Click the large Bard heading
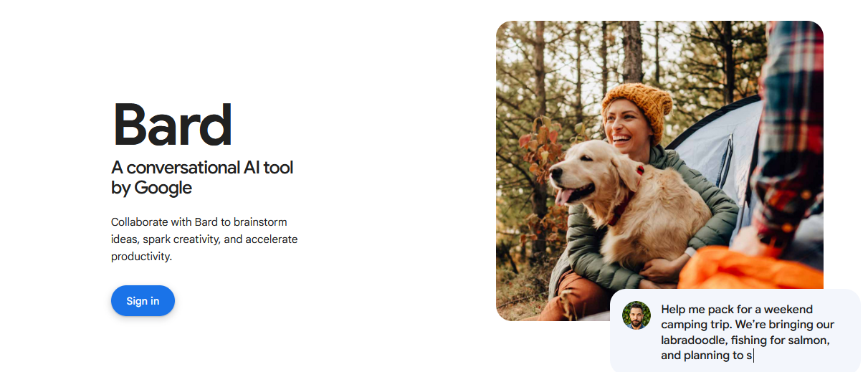 (x=173, y=125)
